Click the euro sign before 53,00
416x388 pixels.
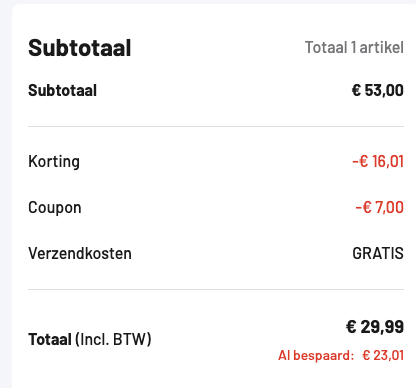coord(356,90)
